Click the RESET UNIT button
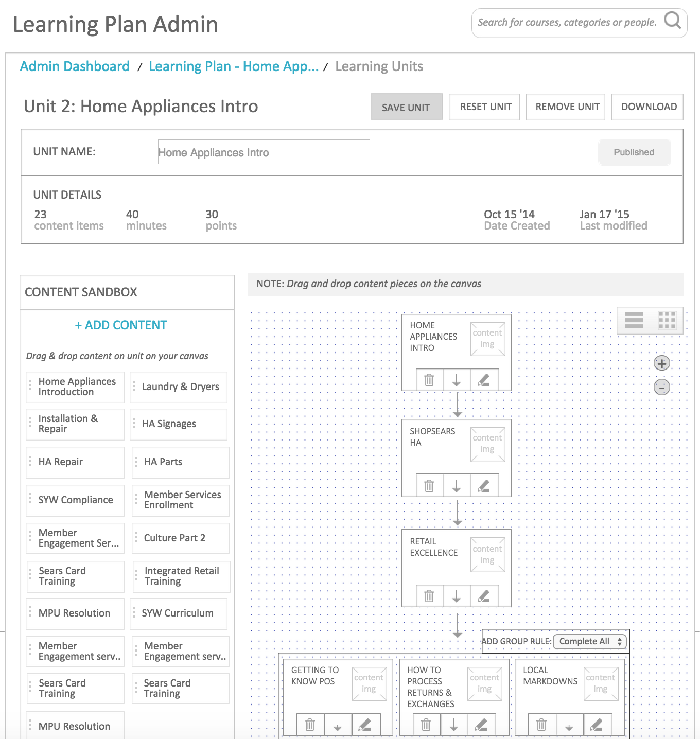 (x=484, y=107)
